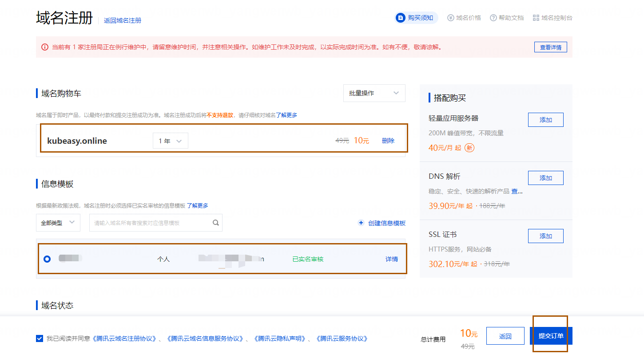This screenshot has height=354, width=644.
Task: Click the 返回 button
Action: pyautogui.click(x=505, y=336)
